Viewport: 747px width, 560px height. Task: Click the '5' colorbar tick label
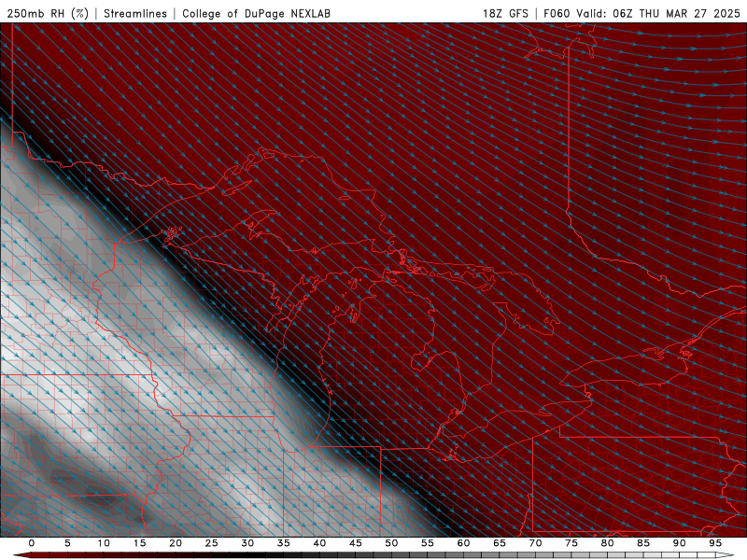(x=67, y=543)
